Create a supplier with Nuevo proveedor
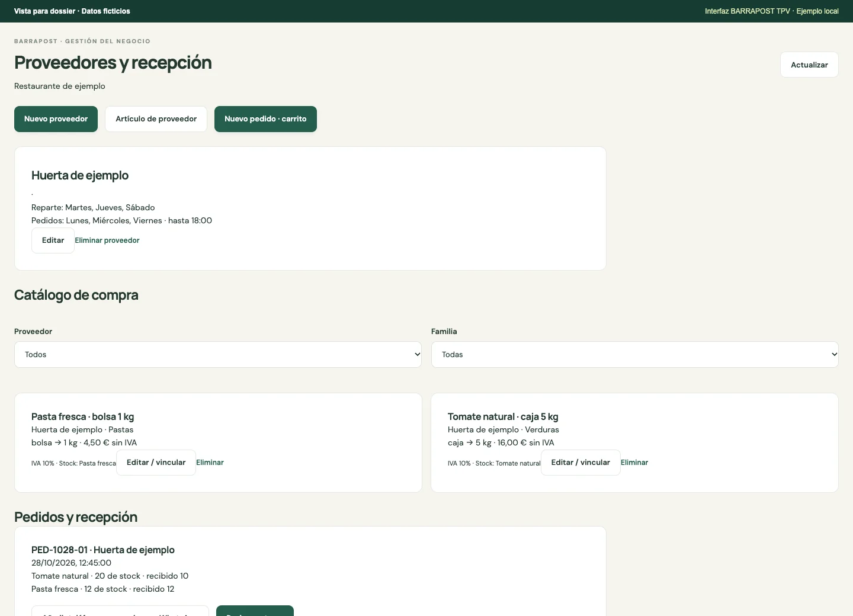 [x=56, y=119]
